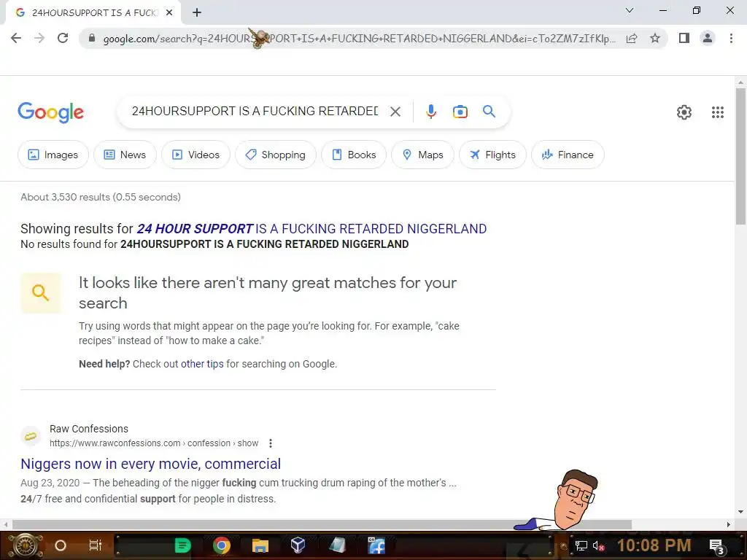Click the scroll-down arrow of vertical scrollbar
The height and width of the screenshot is (560, 747).
pos(740,513)
